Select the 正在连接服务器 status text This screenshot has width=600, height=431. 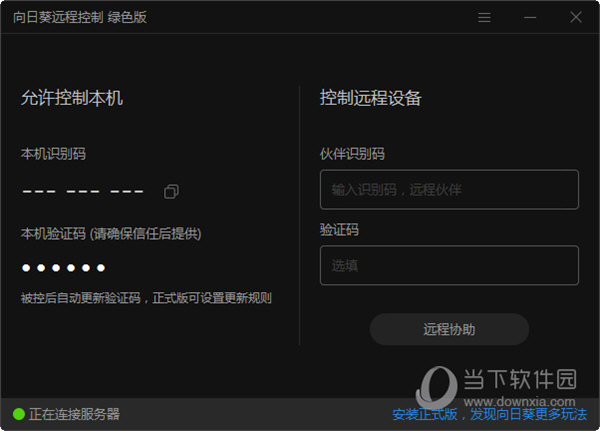tap(74, 414)
